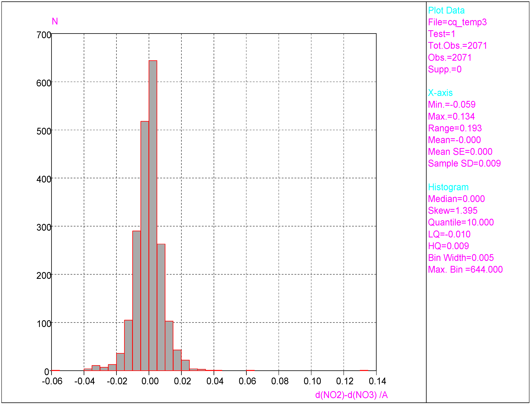Click the Bin Width=0.005 text
Image resolution: width=532 pixels, height=406 pixels.
461,258
